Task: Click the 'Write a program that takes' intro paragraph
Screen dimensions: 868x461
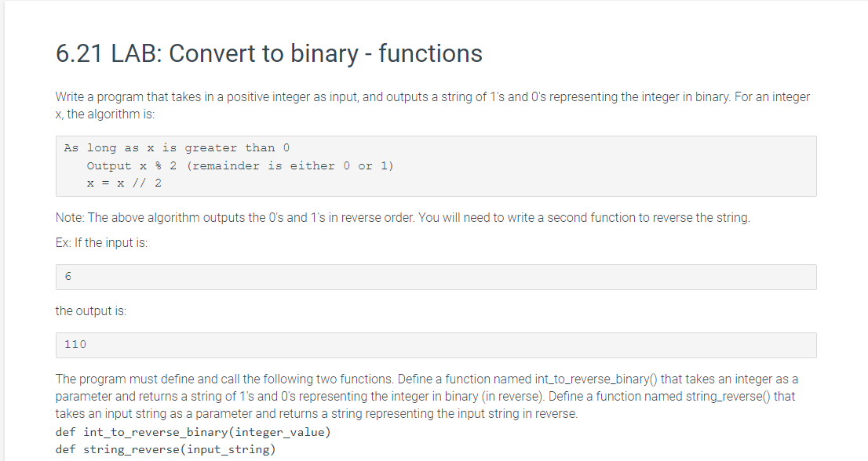Action: [x=432, y=105]
